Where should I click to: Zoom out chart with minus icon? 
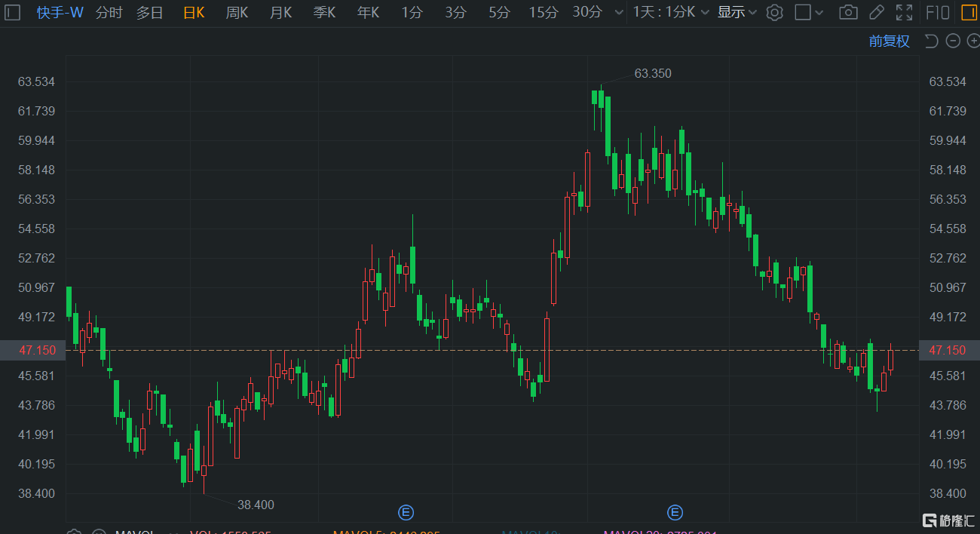pyautogui.click(x=953, y=41)
